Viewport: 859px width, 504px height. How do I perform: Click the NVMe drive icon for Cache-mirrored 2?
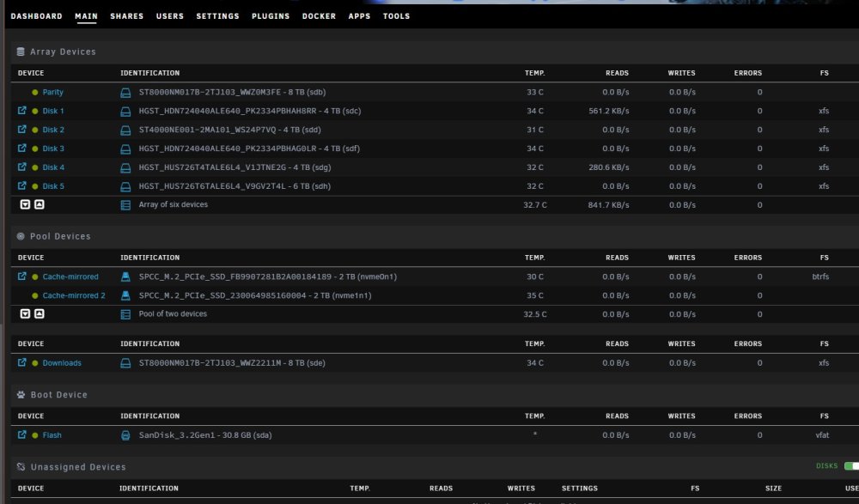point(125,296)
